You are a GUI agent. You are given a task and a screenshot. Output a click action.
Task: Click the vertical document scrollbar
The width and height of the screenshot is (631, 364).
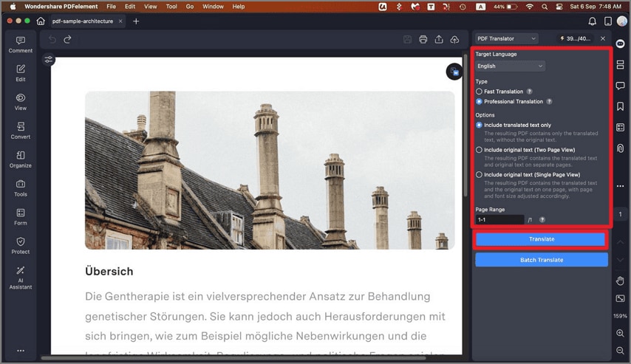pos(465,126)
